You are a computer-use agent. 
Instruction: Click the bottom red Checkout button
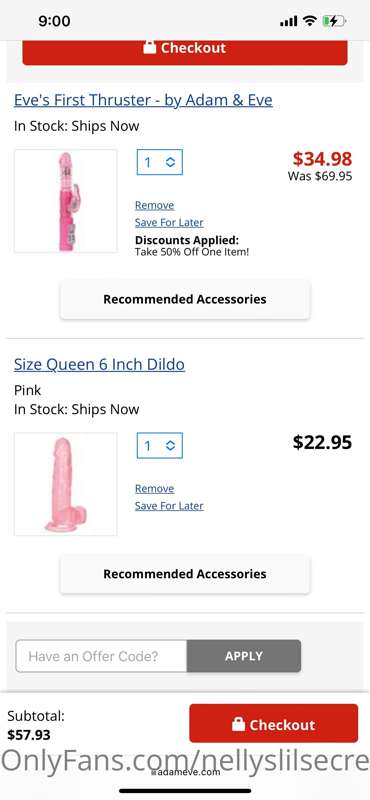click(x=274, y=723)
